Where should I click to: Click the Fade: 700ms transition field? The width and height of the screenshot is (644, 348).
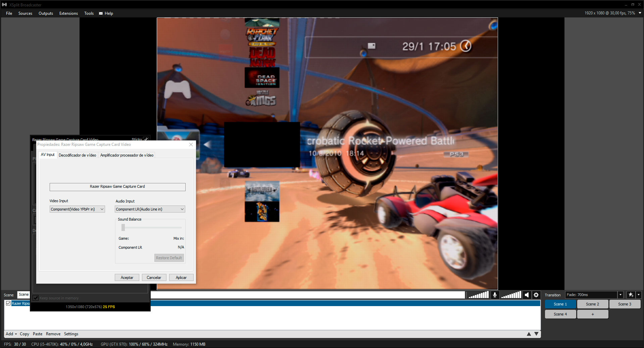[591, 295]
